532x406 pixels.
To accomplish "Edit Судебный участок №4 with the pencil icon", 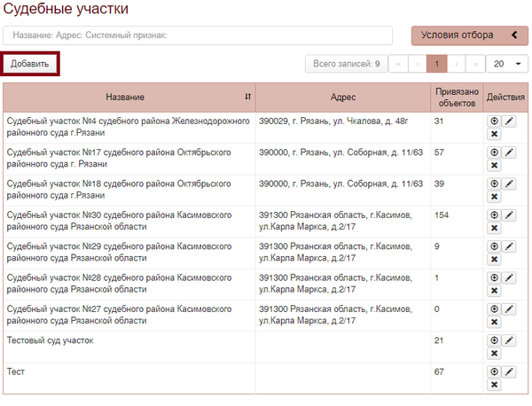I will 510,121.
